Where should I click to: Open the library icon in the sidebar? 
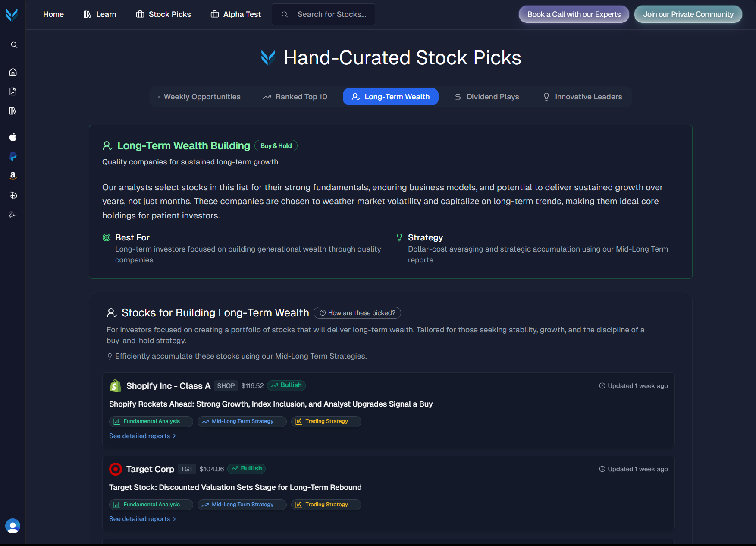(x=13, y=111)
